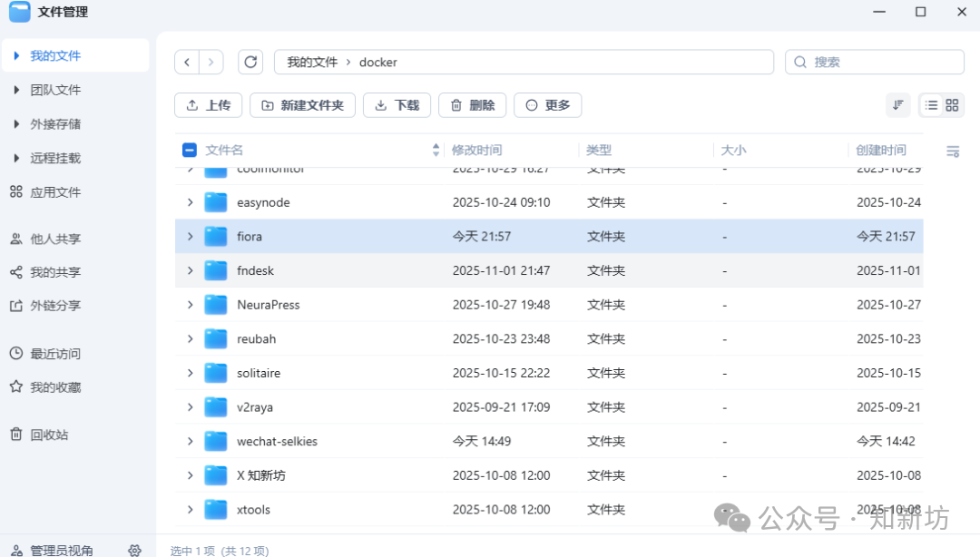The height and width of the screenshot is (557, 980).
Task: Select the upload (上传) icon
Action: [193, 104]
